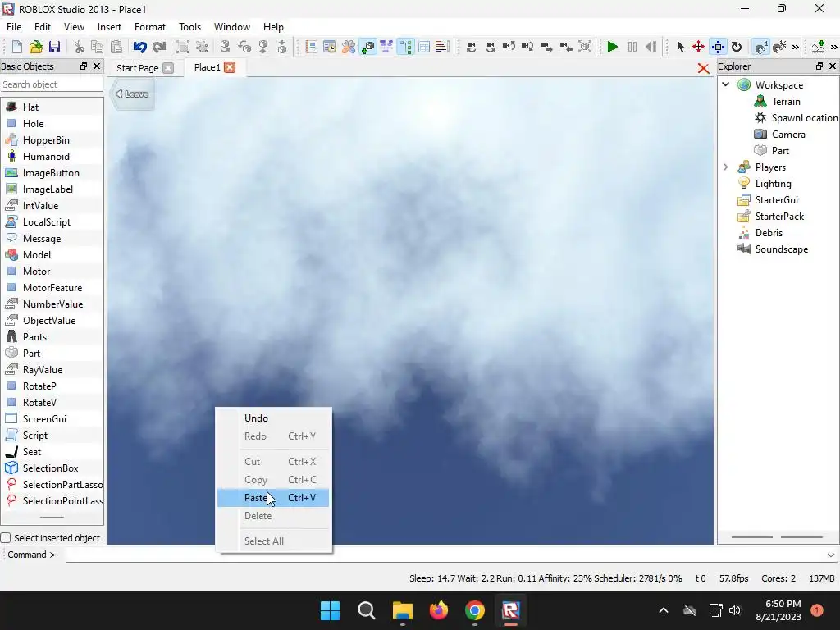Close the Basic Objects panel

97,66
